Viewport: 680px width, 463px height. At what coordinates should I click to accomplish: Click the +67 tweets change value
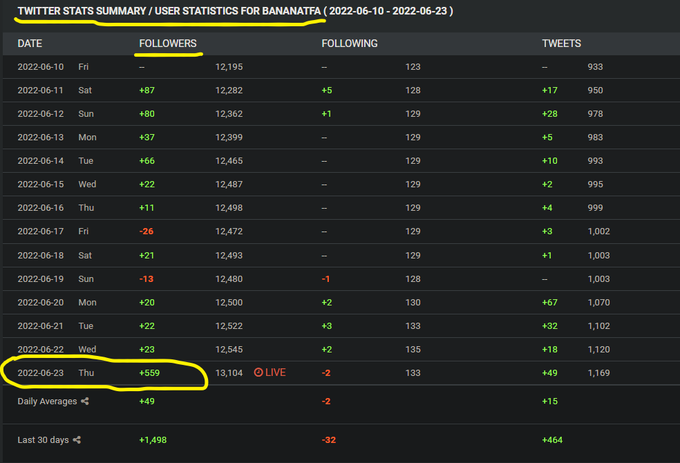(x=550, y=302)
